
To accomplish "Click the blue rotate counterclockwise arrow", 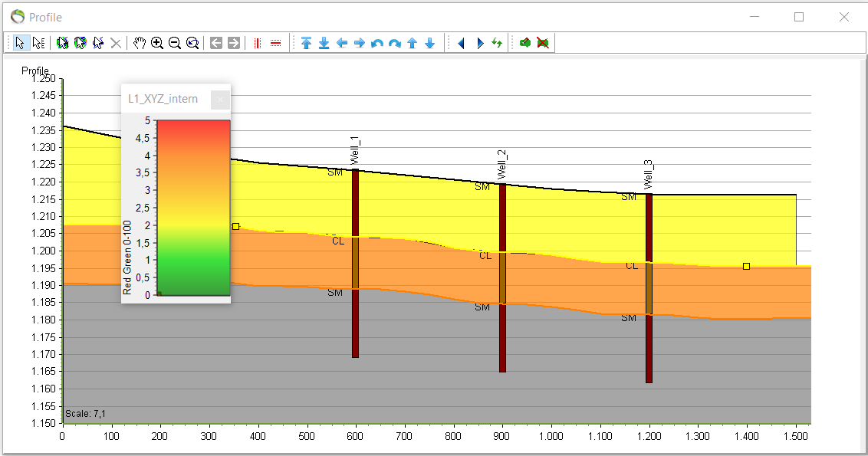I will [377, 43].
